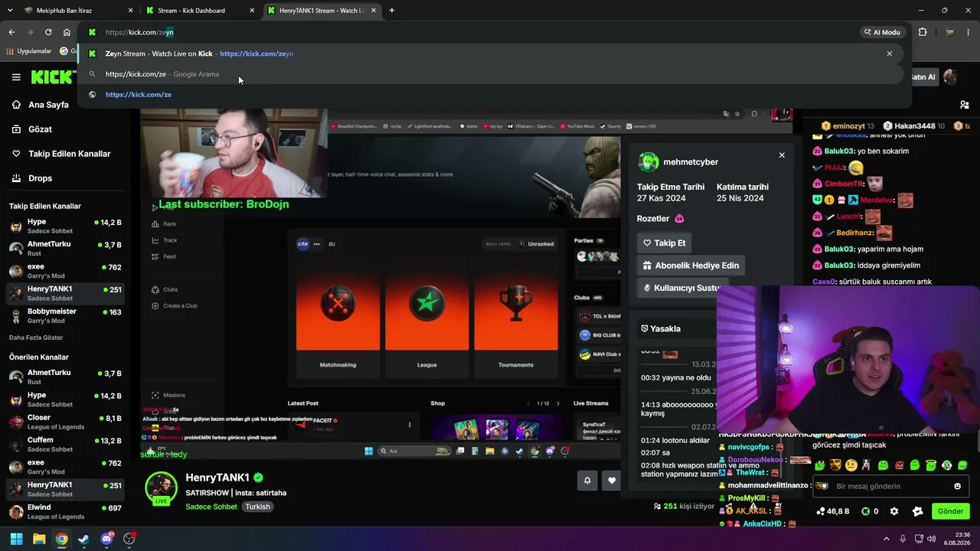This screenshot has width=980, height=551.
Task: Click chat username AnkaCixHD
Action: [762, 523]
